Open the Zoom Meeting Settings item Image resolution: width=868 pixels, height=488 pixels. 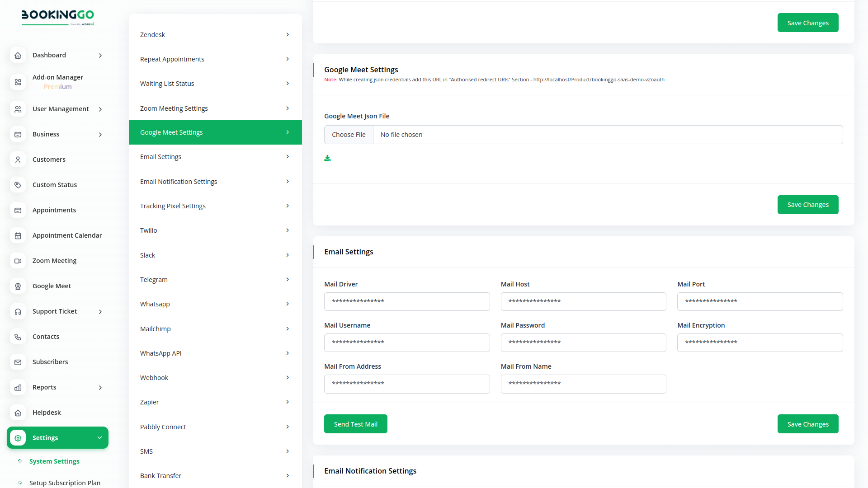tap(215, 108)
